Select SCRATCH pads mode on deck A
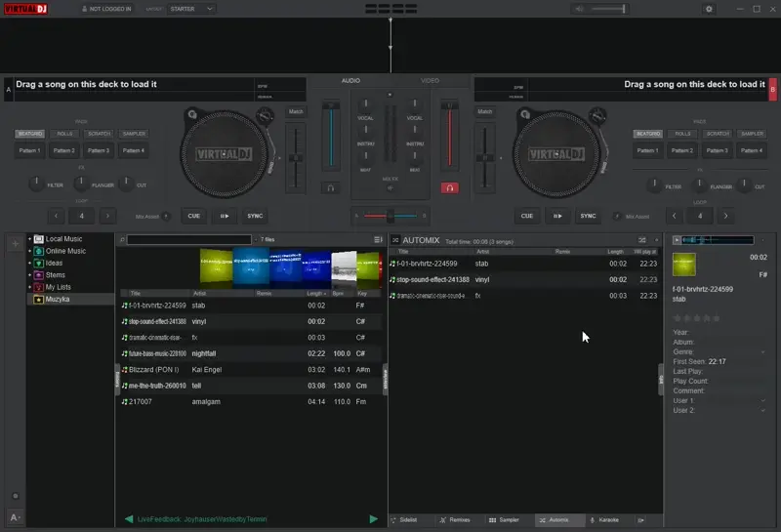Image resolution: width=781 pixels, height=532 pixels. click(100, 134)
